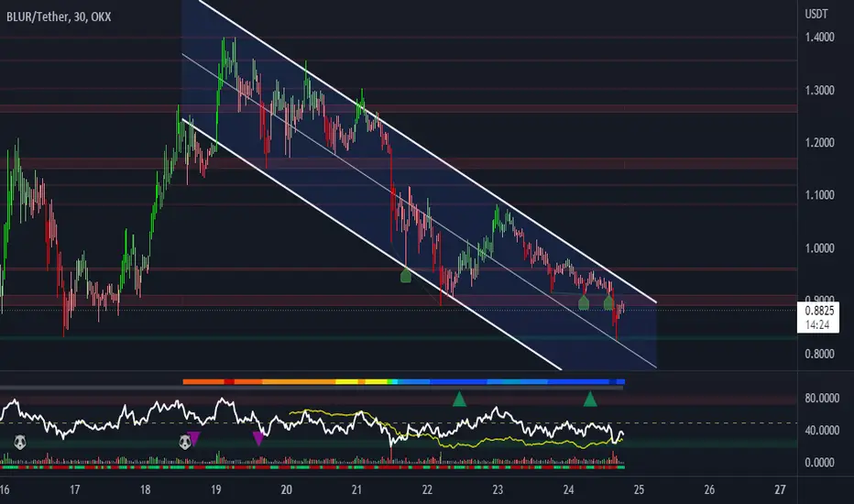
Task: Click the panda icon above date 16
Action: pos(19,442)
